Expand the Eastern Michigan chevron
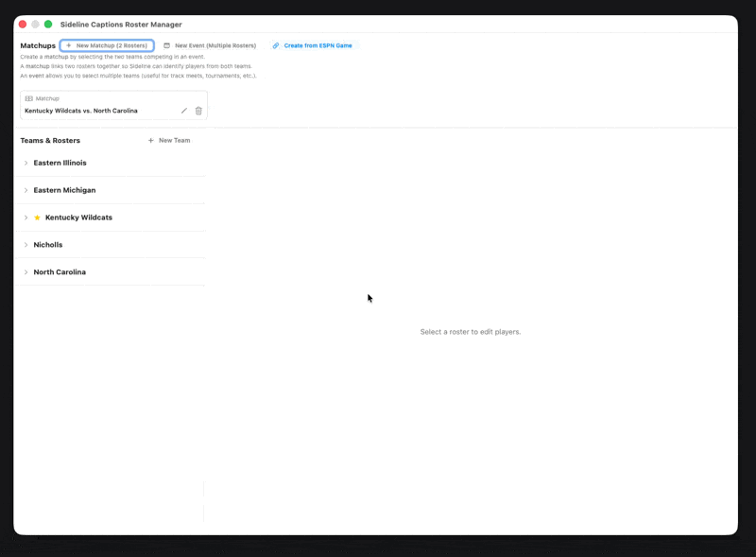 pos(26,190)
